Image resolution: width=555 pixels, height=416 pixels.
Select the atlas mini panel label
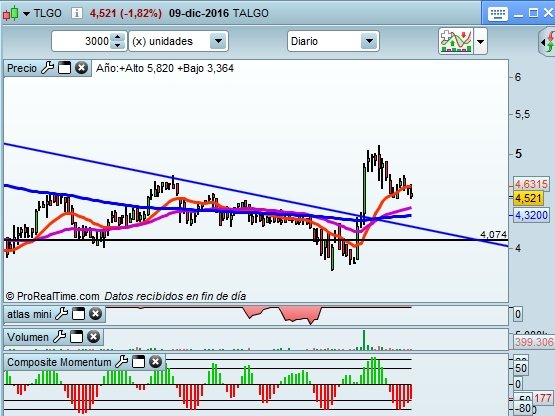click(x=29, y=314)
